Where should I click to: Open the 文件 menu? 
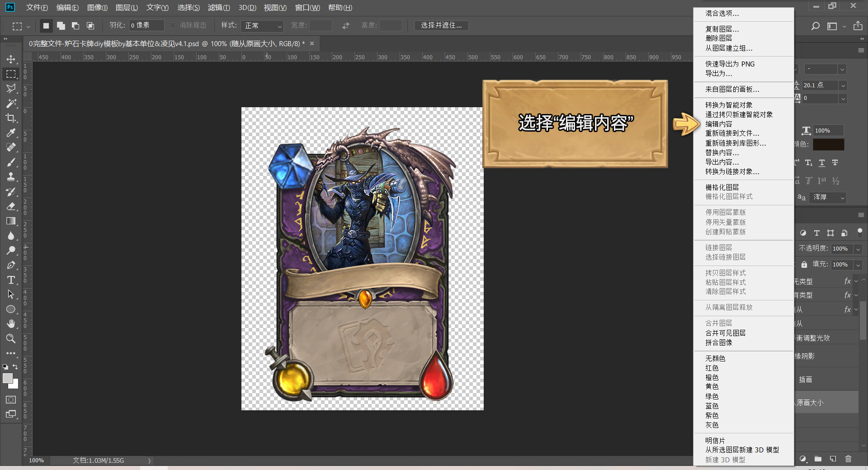37,8
